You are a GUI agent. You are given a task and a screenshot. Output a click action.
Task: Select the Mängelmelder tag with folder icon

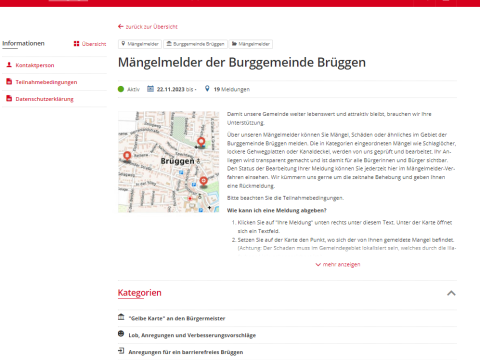click(x=251, y=44)
